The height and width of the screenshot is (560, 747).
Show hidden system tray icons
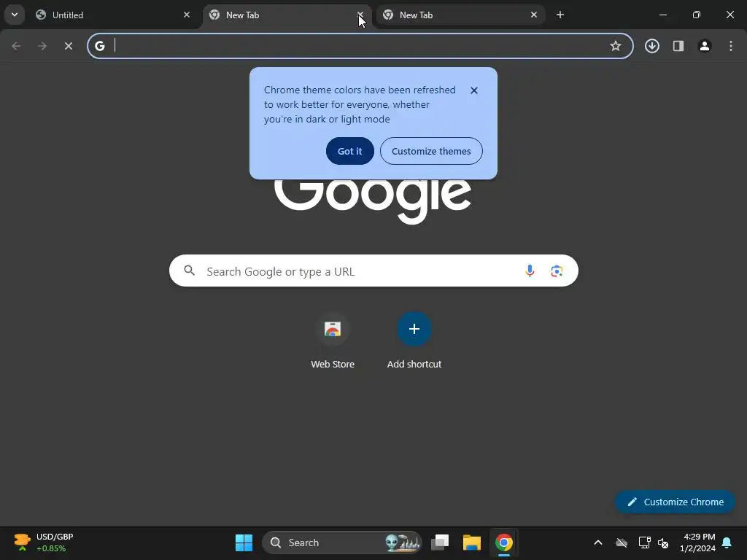pos(598,542)
